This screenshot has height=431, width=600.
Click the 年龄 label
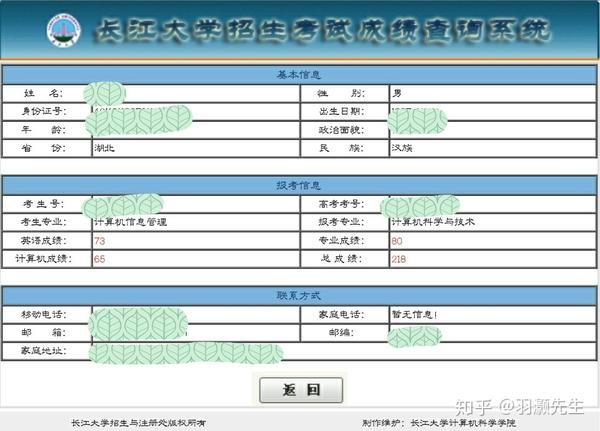(43, 130)
